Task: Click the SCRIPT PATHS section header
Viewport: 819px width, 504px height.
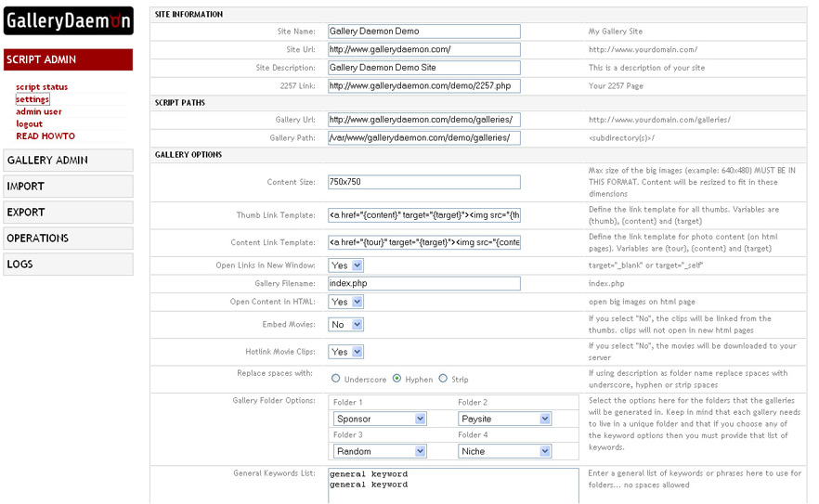Action: [180, 103]
